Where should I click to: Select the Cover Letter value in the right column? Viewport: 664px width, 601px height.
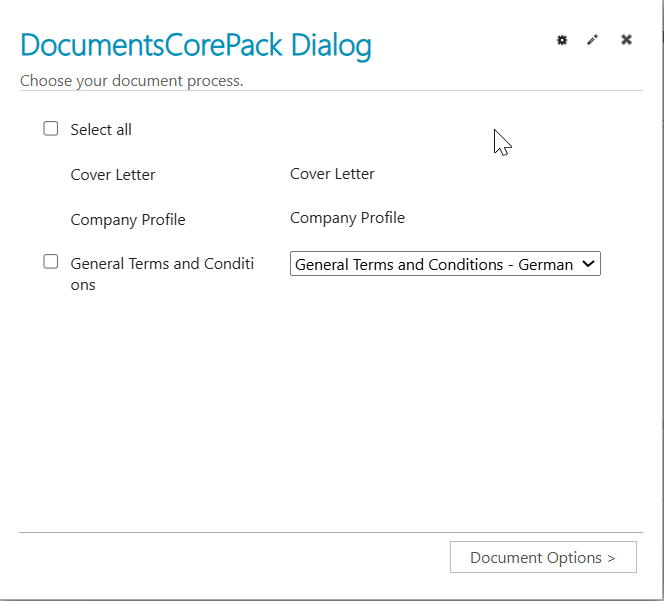coord(332,174)
